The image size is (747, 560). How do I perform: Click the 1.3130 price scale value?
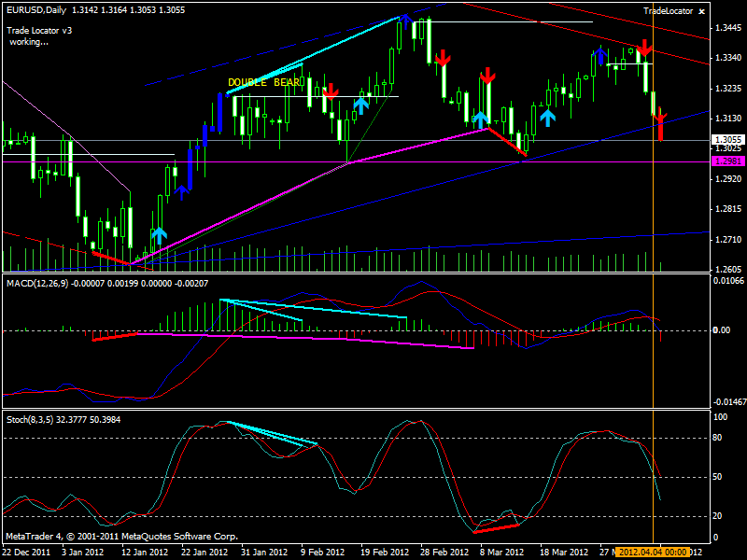[728, 119]
